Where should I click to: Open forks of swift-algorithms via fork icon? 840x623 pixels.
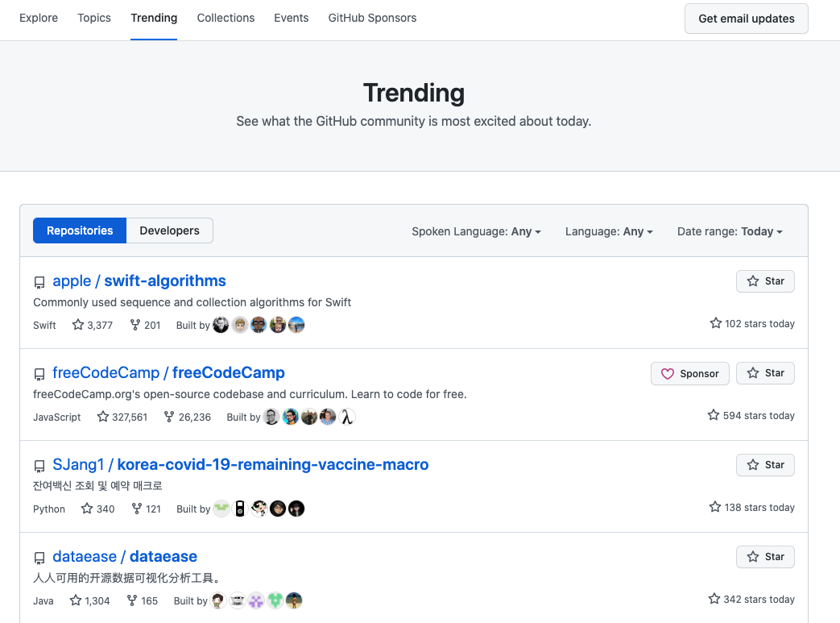click(x=135, y=325)
